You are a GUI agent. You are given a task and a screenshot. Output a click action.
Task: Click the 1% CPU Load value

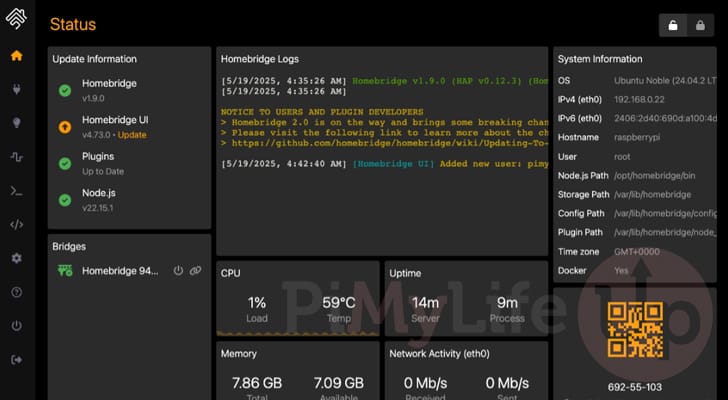(257, 303)
